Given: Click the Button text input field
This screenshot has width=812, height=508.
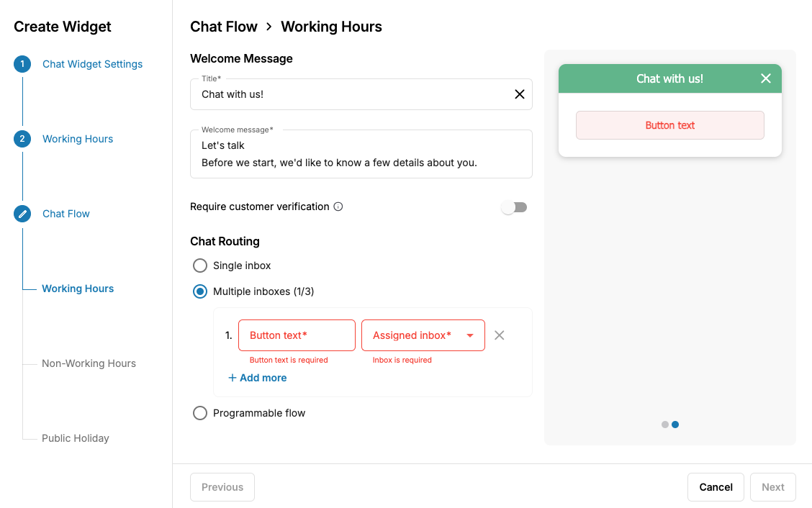Looking at the screenshot, I should click(x=297, y=335).
